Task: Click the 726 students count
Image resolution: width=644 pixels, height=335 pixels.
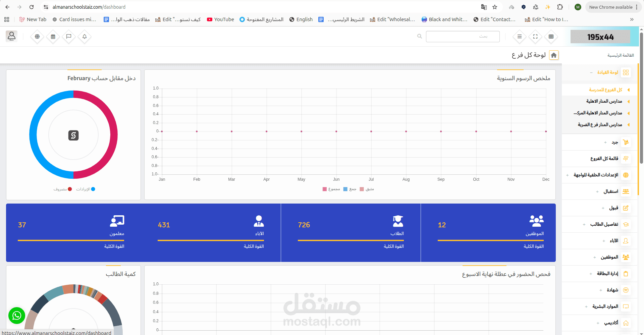Action: [x=304, y=225]
